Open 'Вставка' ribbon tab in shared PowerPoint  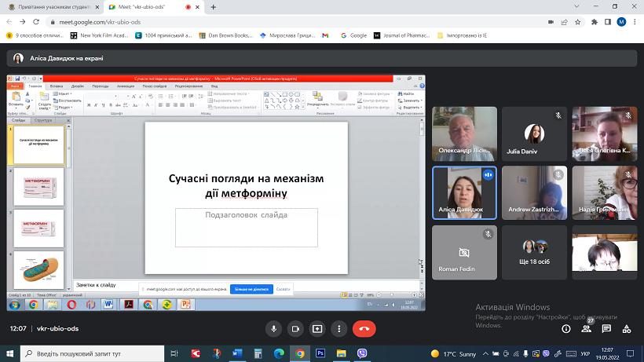[x=57, y=86]
